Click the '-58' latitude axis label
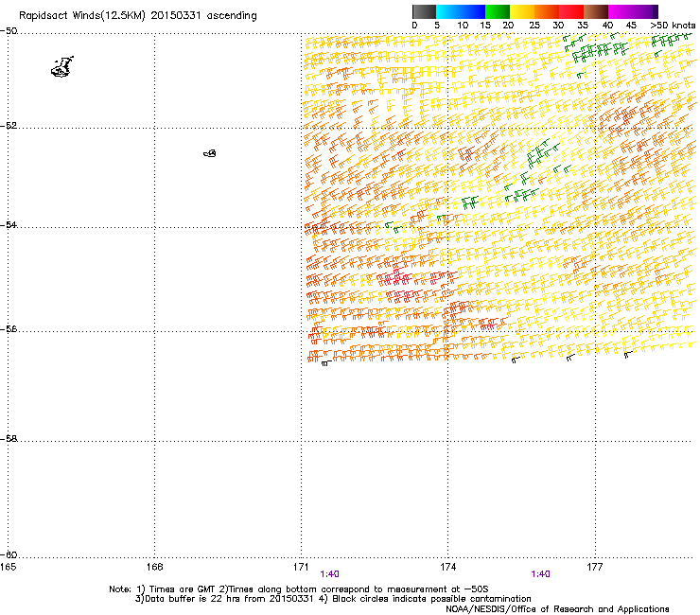This screenshot has width=700, height=615. pyautogui.click(x=9, y=439)
